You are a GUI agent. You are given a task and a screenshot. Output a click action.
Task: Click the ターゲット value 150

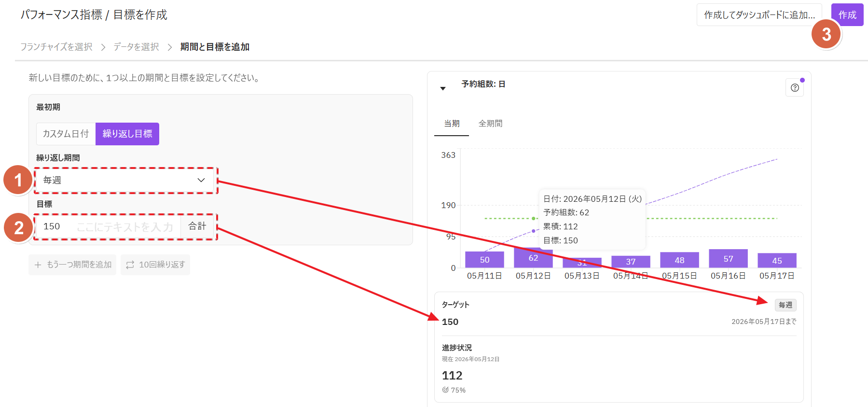450,322
